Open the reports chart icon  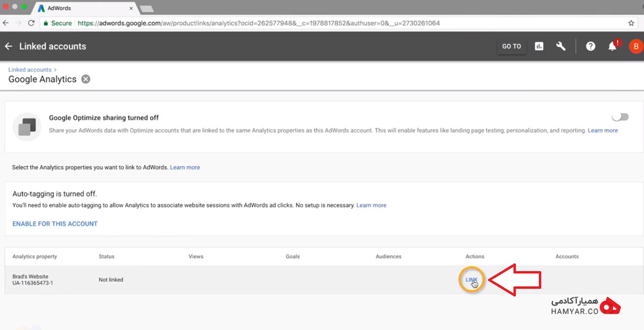(x=539, y=46)
